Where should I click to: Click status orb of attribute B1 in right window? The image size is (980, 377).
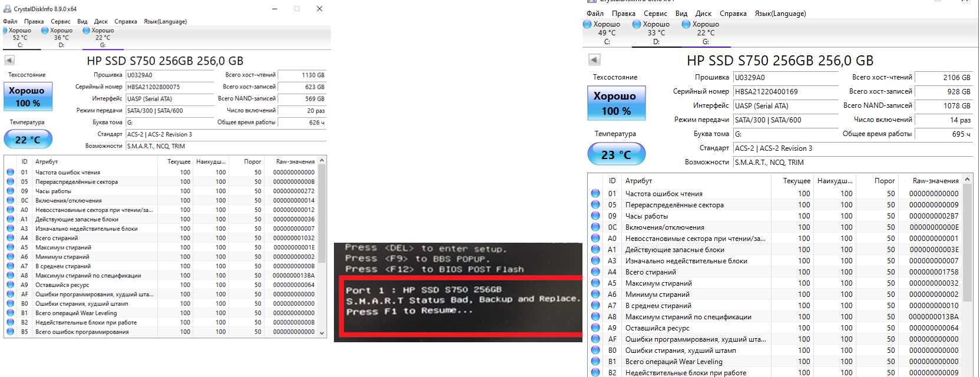[x=595, y=361]
